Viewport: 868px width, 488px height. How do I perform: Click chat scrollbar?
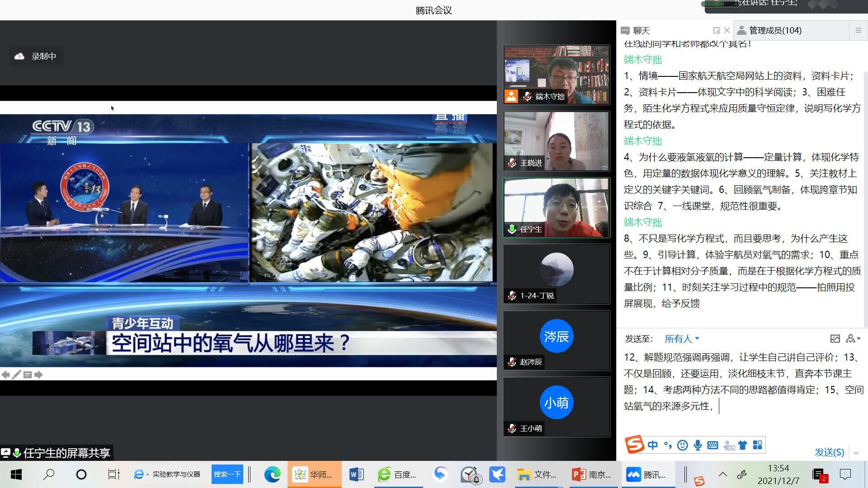[865, 199]
